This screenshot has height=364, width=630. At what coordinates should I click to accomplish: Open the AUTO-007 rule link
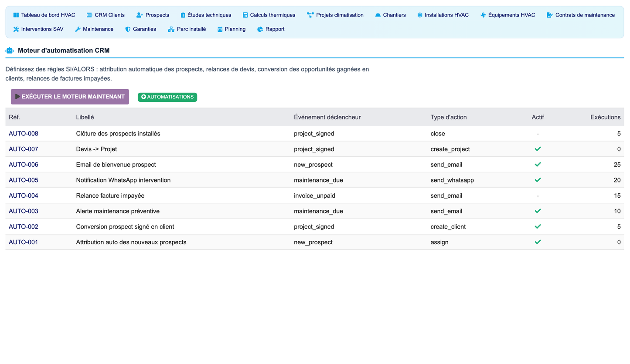(x=24, y=149)
